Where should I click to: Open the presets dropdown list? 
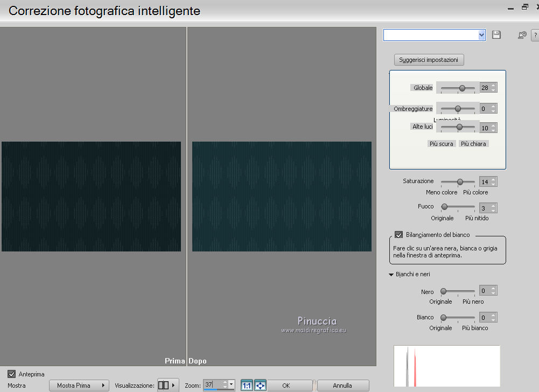pos(481,35)
